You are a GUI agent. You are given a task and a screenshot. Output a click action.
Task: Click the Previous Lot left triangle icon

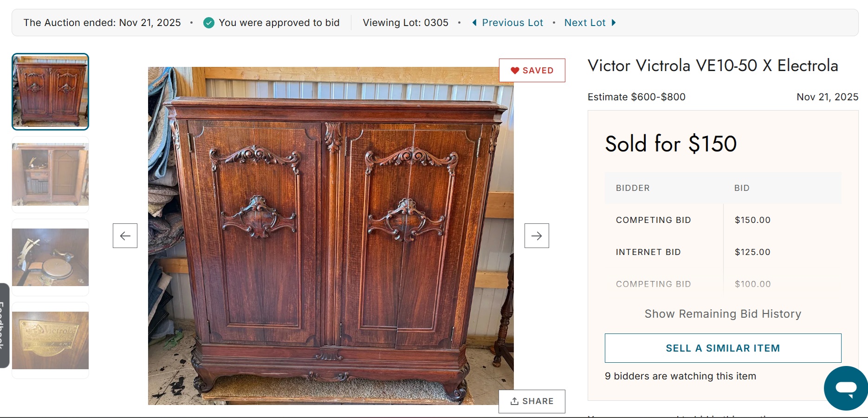(474, 23)
